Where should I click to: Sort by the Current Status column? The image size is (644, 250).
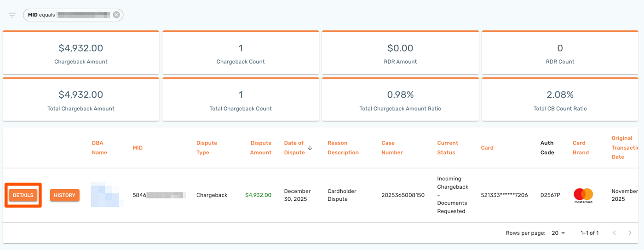pos(448,148)
